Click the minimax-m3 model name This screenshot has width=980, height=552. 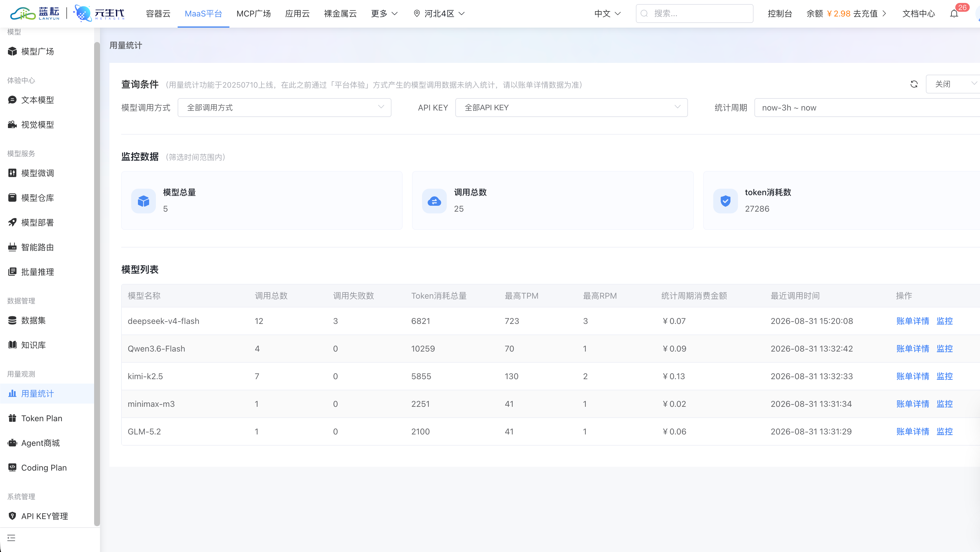(151, 404)
